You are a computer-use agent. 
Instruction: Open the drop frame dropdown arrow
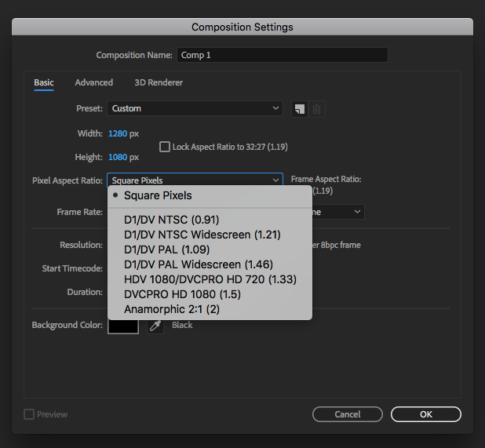click(357, 212)
